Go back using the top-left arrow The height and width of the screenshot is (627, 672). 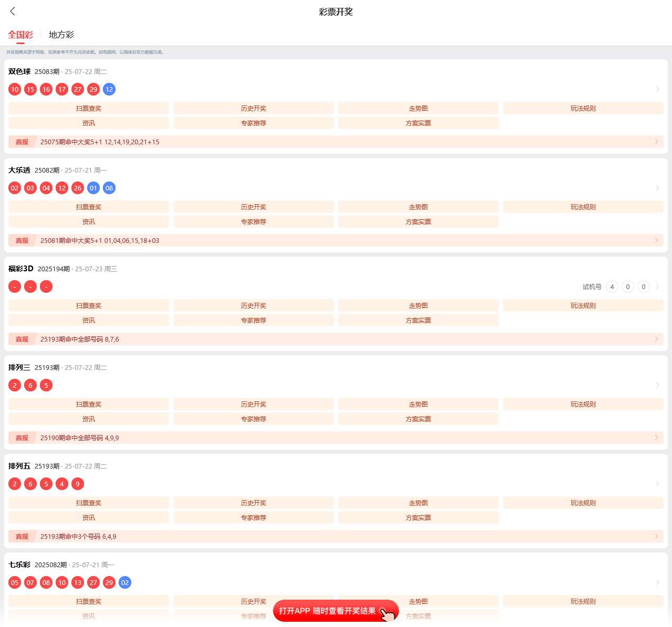pyautogui.click(x=13, y=11)
